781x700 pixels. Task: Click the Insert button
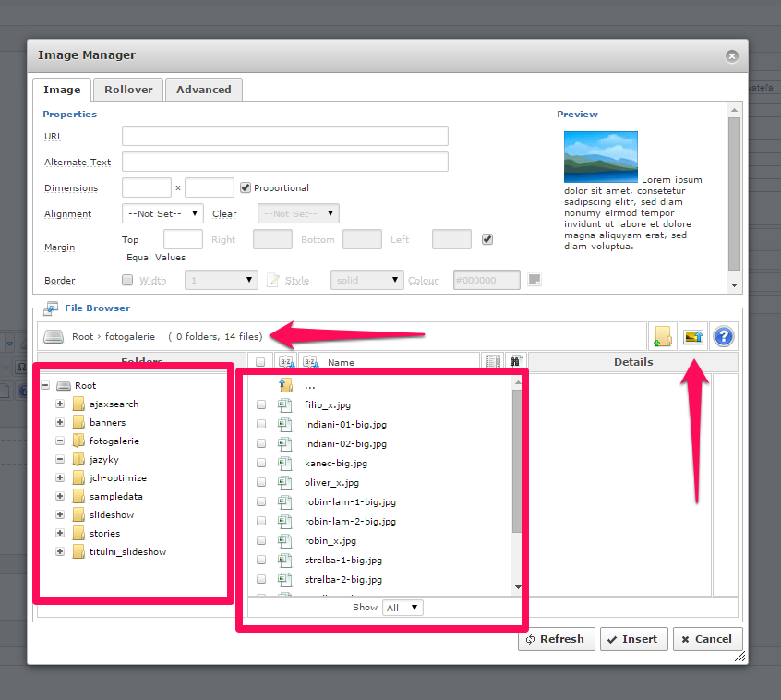[x=633, y=639]
